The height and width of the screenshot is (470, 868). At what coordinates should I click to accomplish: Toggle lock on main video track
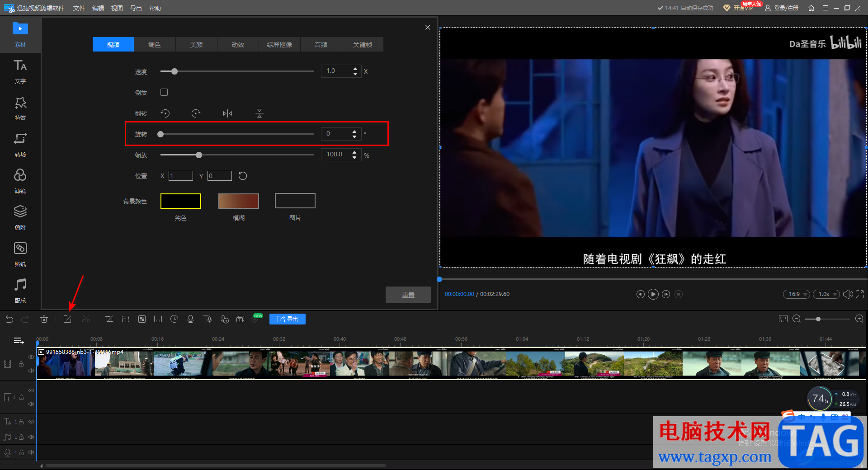coord(21,364)
